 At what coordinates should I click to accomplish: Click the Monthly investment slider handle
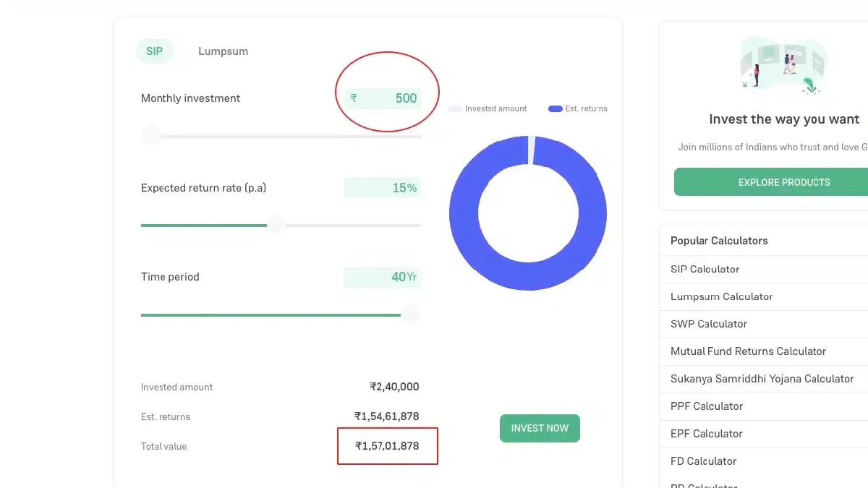(151, 135)
